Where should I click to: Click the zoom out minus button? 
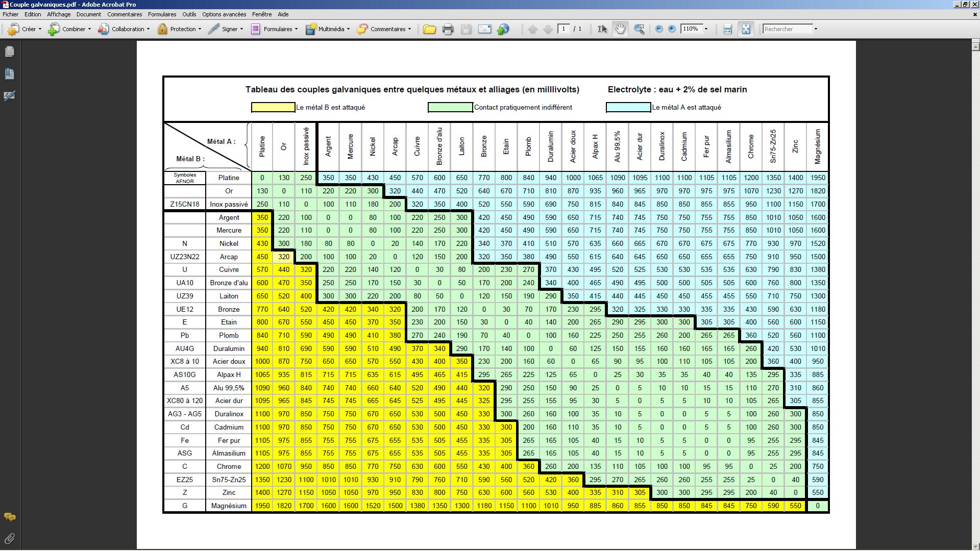(x=659, y=29)
